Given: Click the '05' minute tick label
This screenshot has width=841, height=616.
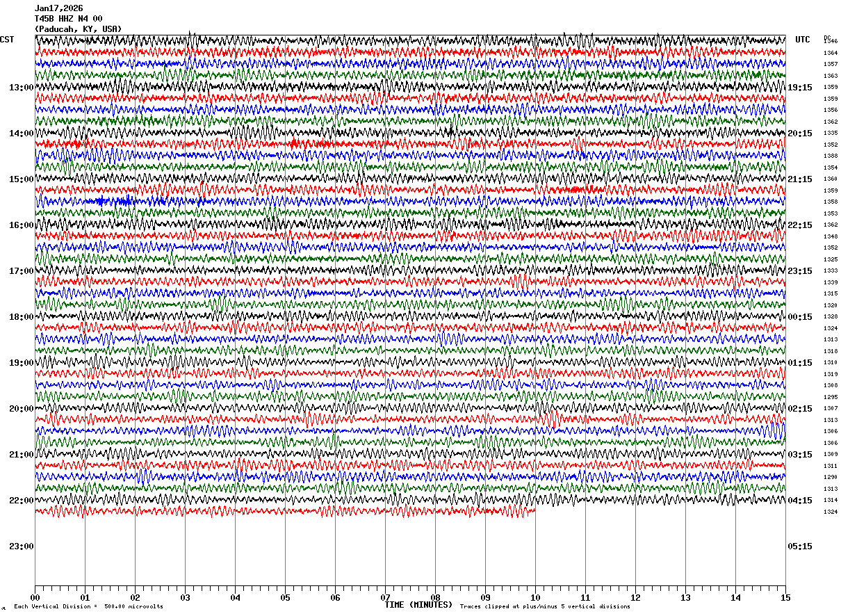Looking at the screenshot, I should [286, 597].
